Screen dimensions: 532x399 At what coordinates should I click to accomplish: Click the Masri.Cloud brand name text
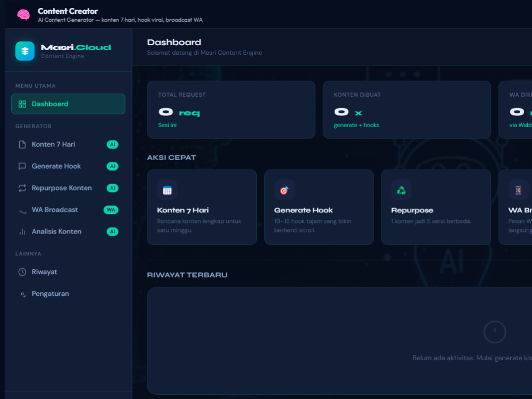(76, 47)
